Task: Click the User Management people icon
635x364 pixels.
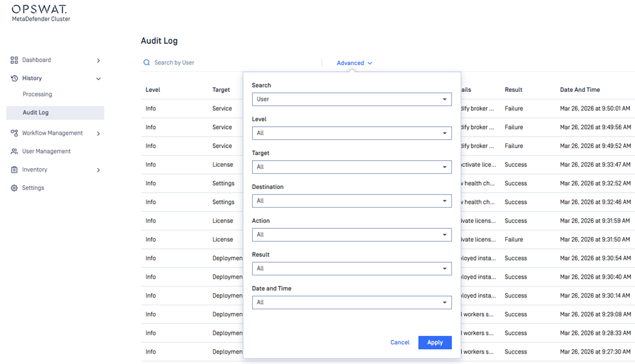Action: 14,151
